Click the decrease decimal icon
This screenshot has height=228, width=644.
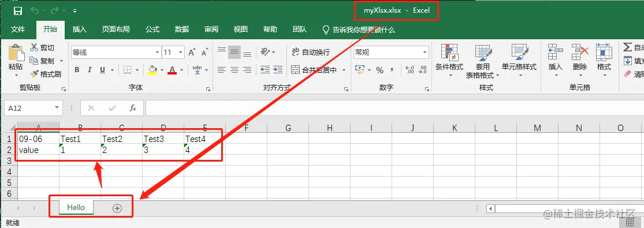point(422,70)
